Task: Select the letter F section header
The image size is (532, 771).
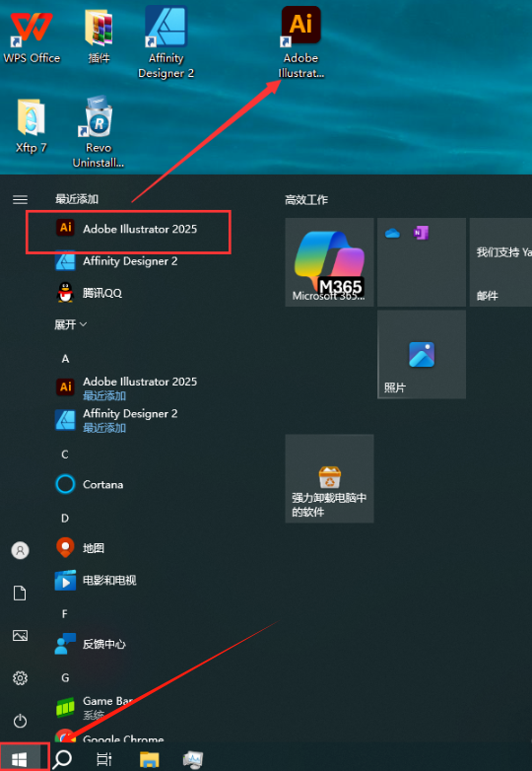Action: coord(65,613)
